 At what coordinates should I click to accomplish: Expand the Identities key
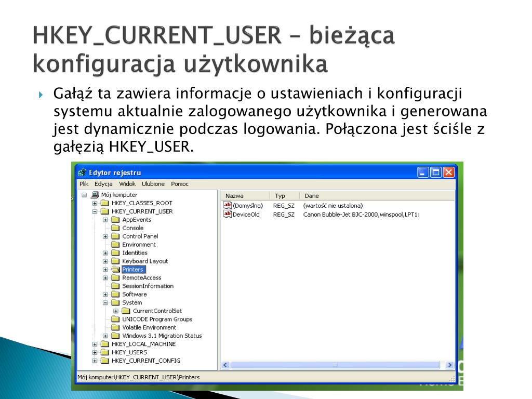pos(105,253)
